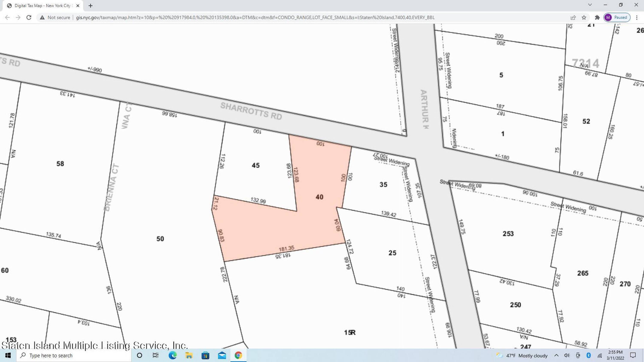
Task: Bookmark this page with star icon
Action: pyautogui.click(x=584, y=18)
